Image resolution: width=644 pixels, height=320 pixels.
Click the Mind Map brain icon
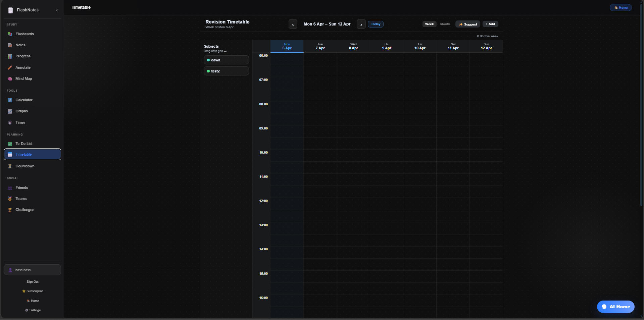pos(10,79)
